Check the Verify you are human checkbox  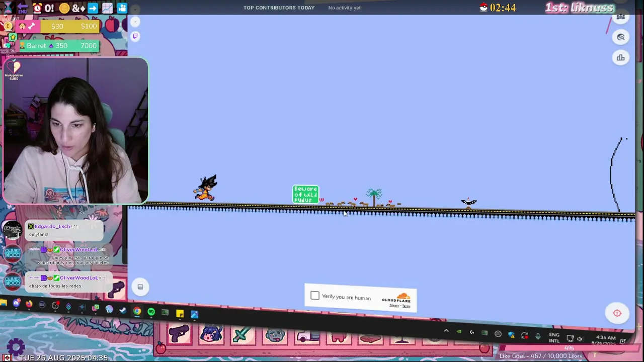(x=315, y=296)
